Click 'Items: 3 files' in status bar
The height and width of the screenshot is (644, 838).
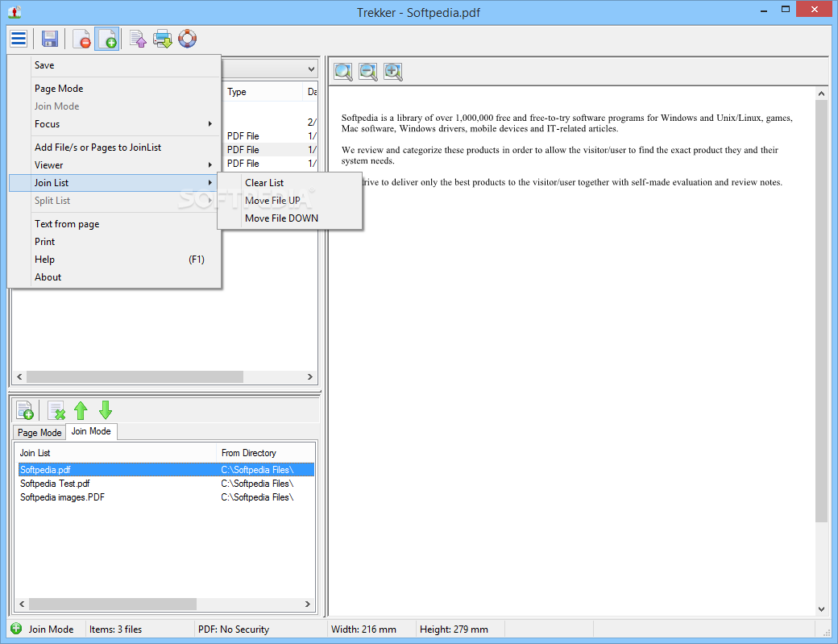(x=115, y=629)
